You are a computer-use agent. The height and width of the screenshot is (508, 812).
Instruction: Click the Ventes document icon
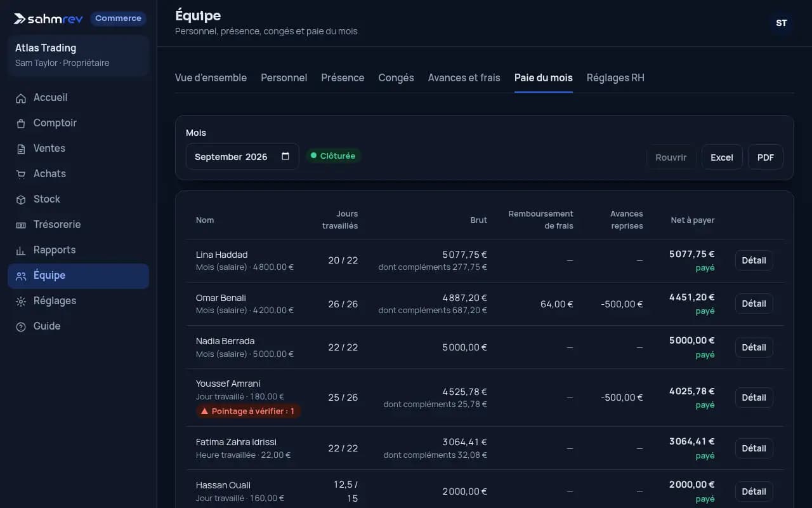tap(21, 149)
